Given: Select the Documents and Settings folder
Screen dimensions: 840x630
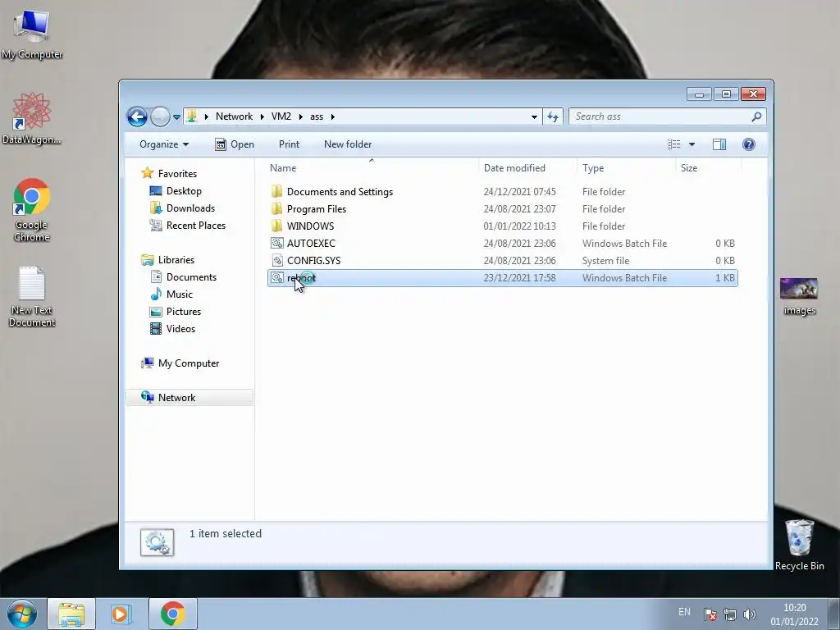Looking at the screenshot, I should (340, 192).
